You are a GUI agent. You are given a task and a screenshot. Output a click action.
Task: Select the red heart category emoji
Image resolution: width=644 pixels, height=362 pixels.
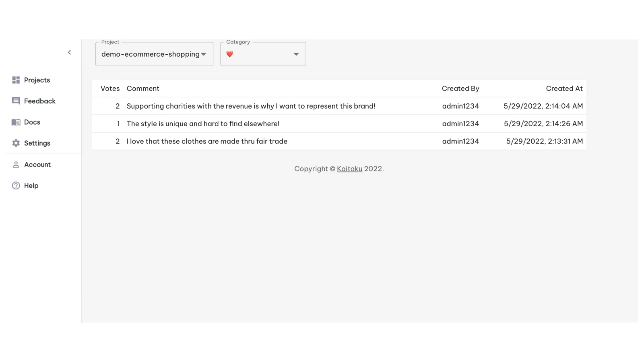(230, 54)
